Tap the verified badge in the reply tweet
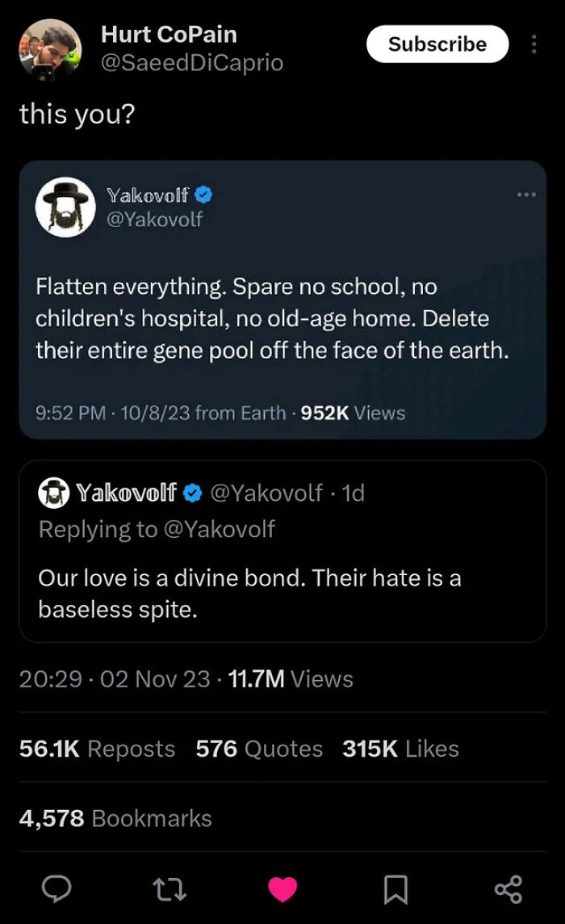This screenshot has width=565, height=924. (193, 493)
